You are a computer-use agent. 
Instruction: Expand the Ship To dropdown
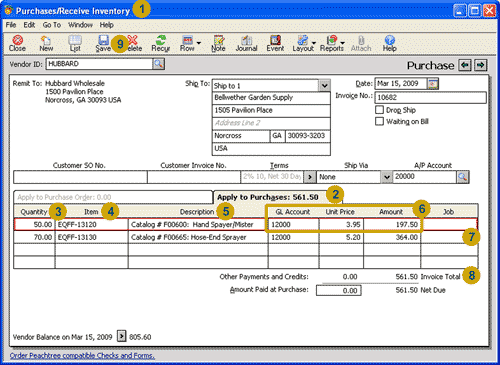324,86
